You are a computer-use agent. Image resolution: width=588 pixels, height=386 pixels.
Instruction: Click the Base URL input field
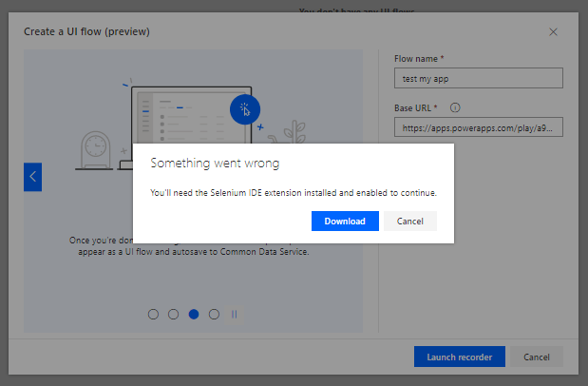[x=479, y=127]
